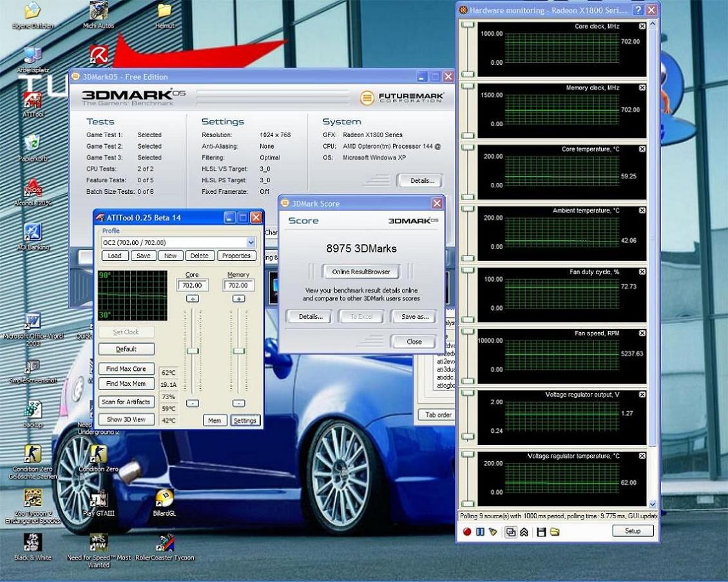The height and width of the screenshot is (582, 728).
Task: Click Find Max Mem button
Action: (126, 384)
